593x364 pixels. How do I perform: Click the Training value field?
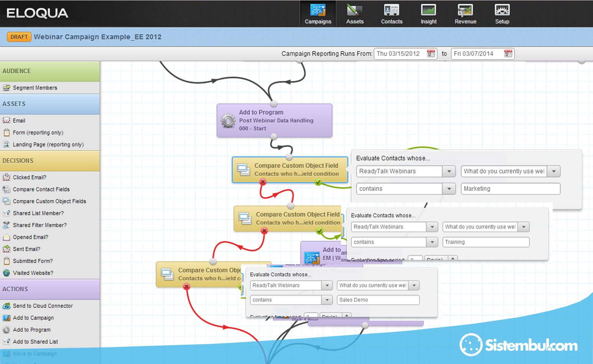coord(486,242)
